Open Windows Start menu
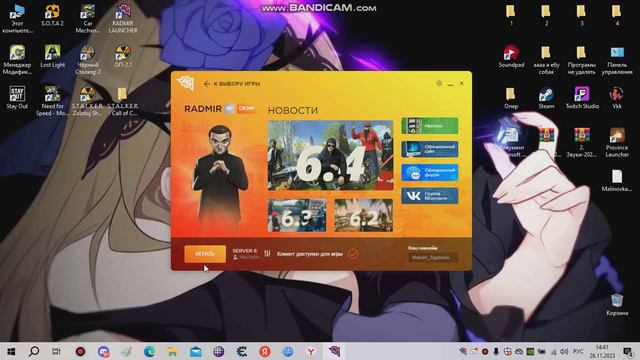 click(x=11, y=351)
